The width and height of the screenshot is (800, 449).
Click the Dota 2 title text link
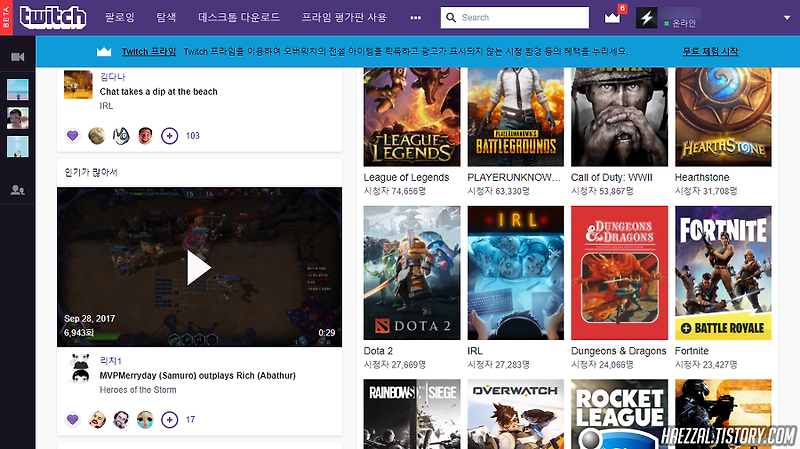(x=378, y=351)
